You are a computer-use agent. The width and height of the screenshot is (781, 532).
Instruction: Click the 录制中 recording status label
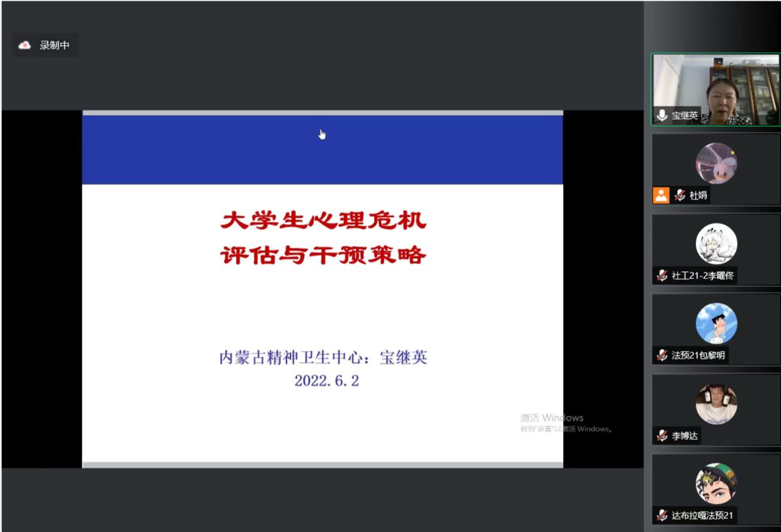click(54, 45)
